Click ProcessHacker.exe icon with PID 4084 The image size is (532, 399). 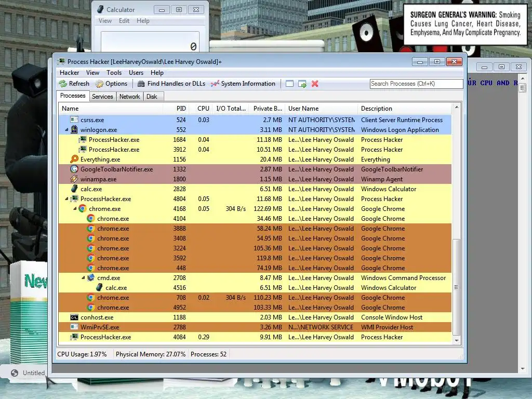pos(74,337)
